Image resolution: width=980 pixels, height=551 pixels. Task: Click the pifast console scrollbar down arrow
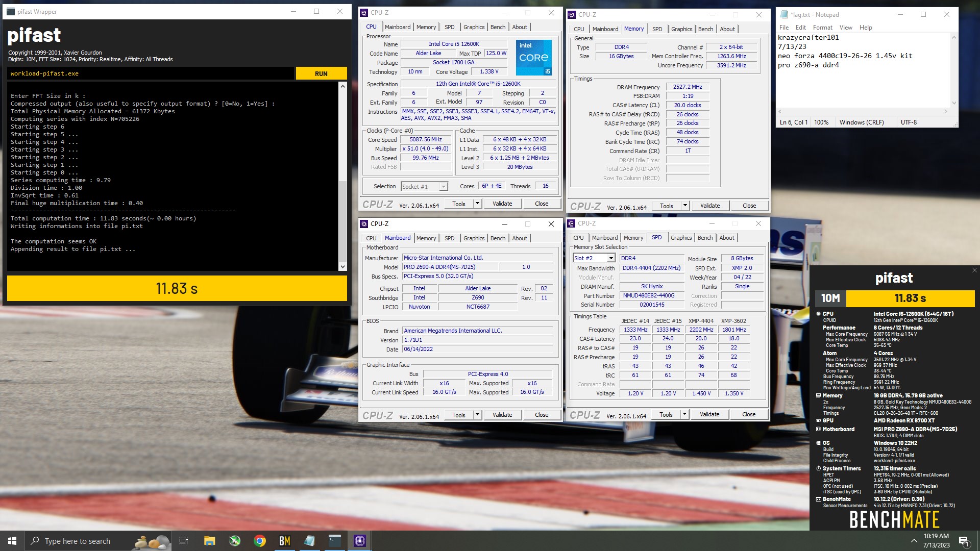pos(342,266)
